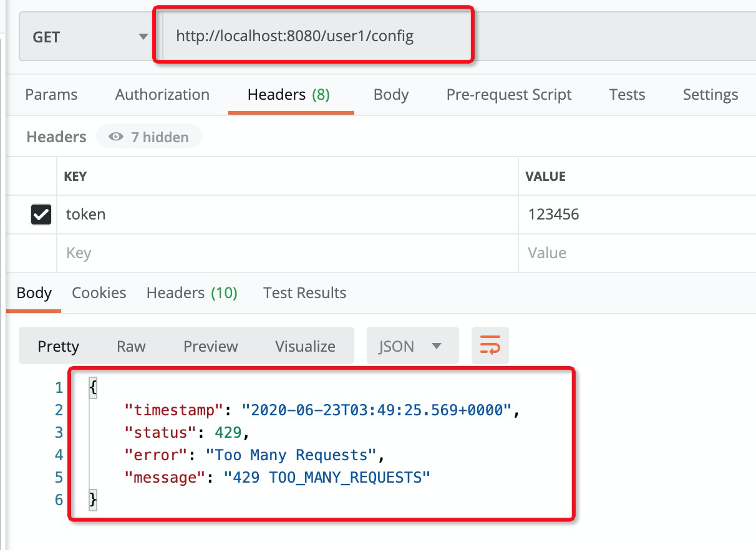Open the Pre-request Script tab
The width and height of the screenshot is (756, 550).
pyautogui.click(x=508, y=95)
